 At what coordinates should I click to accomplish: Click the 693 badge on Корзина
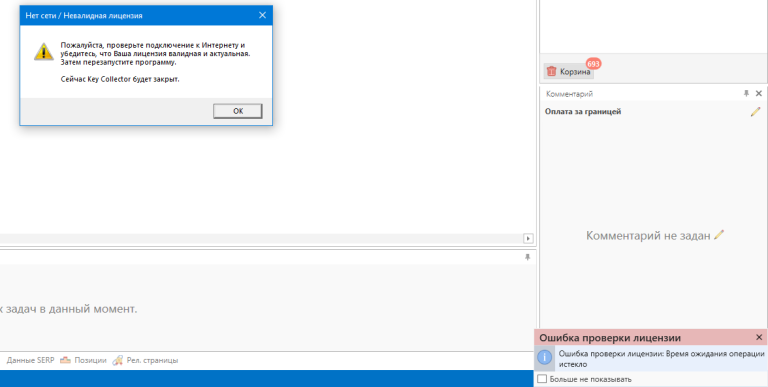tap(593, 64)
